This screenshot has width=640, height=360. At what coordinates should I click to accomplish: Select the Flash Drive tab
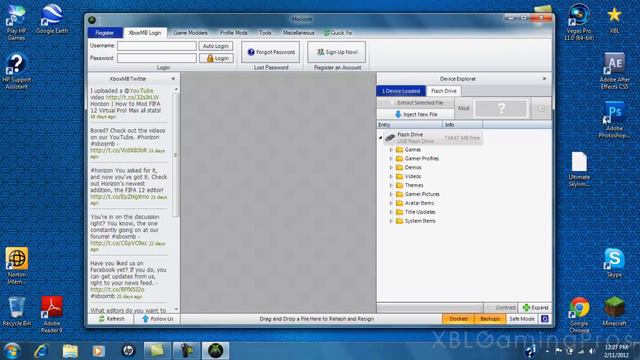point(444,91)
